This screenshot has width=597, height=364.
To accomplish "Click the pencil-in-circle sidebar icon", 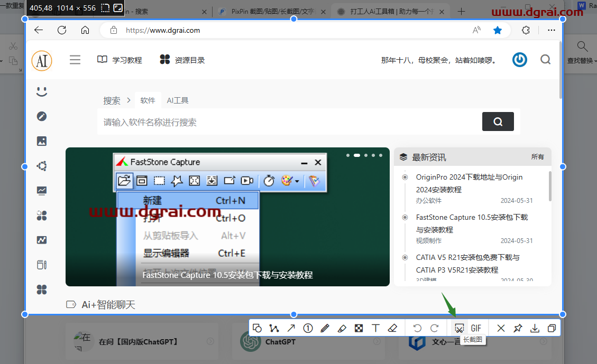I will tap(42, 116).
